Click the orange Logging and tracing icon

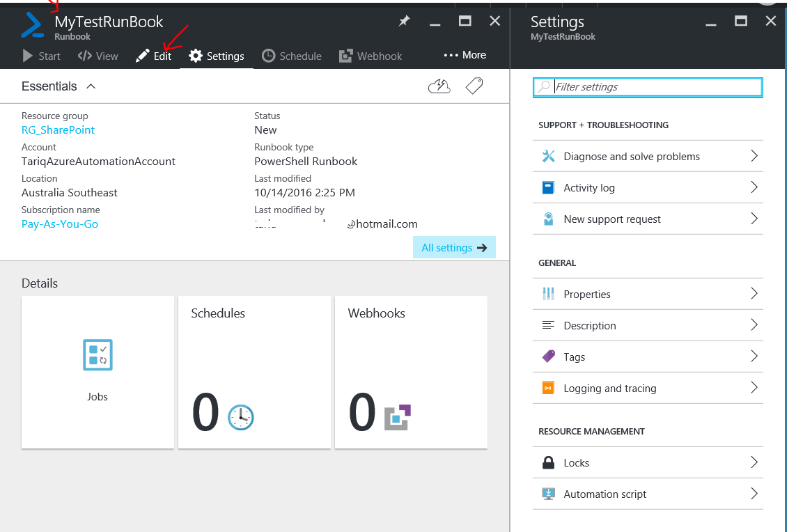coord(548,388)
